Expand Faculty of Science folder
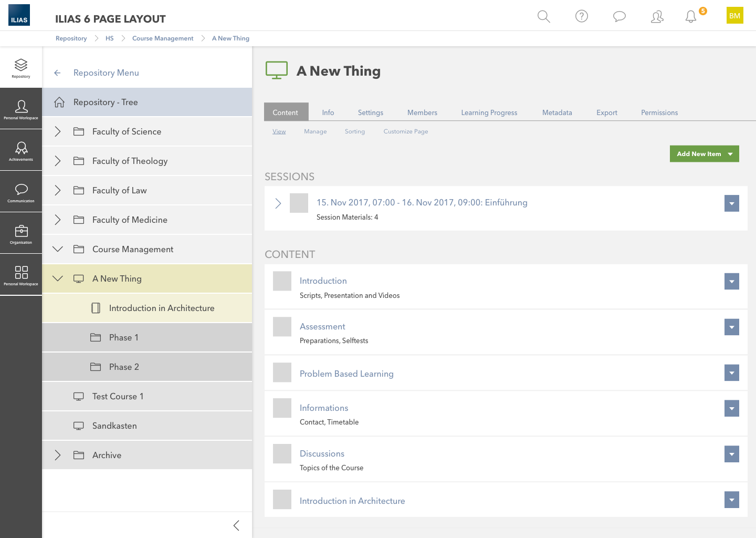The image size is (756, 538). (58, 132)
